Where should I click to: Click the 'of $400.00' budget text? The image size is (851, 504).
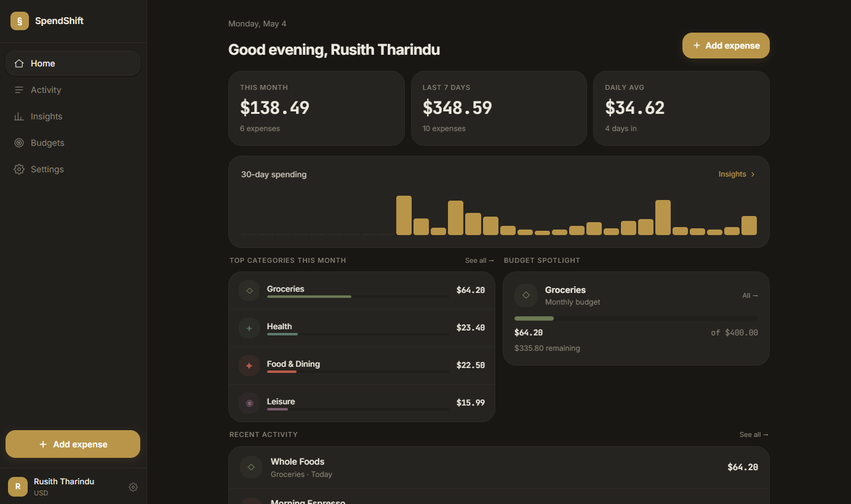(735, 332)
